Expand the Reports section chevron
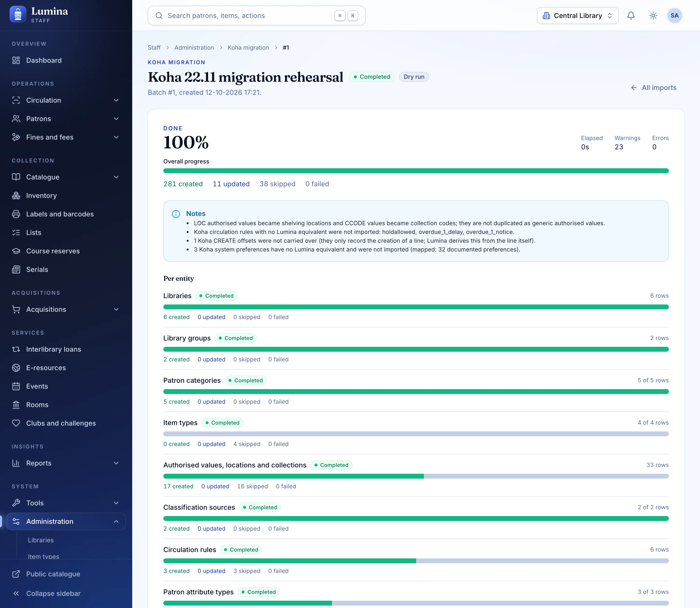Screen dimensions: 700x608 (116, 463)
